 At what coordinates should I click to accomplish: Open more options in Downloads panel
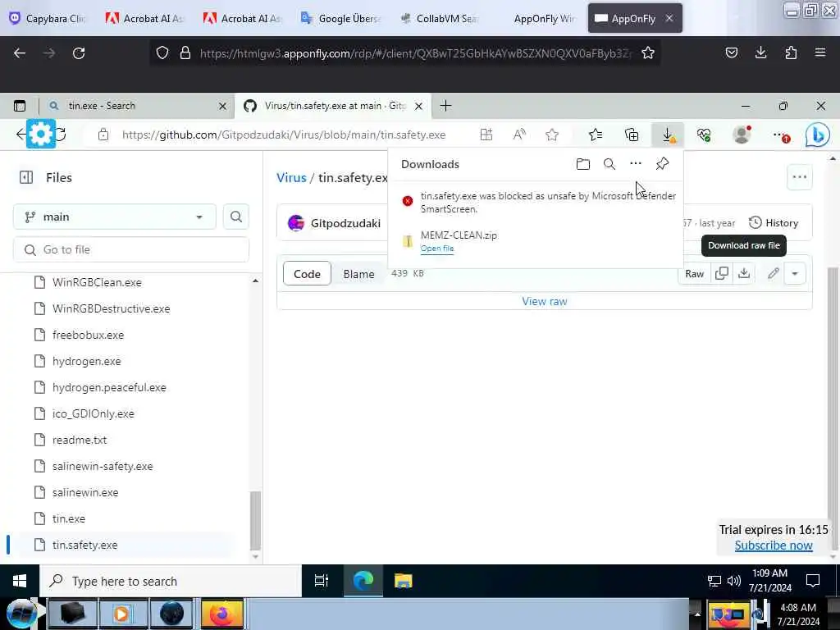(636, 163)
